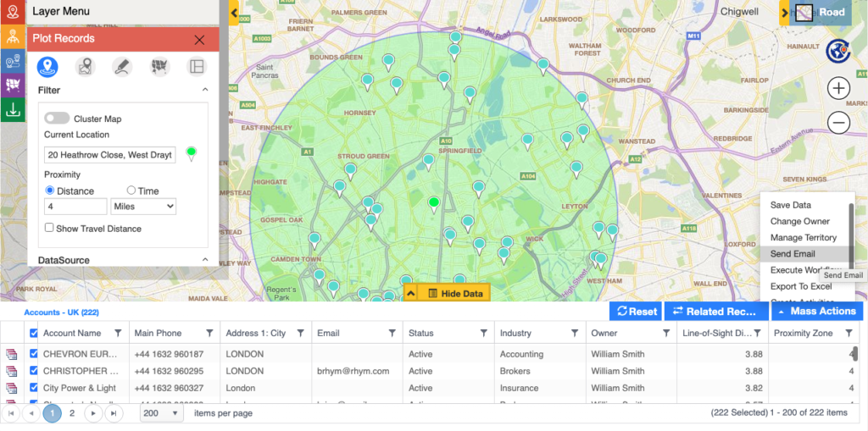Click the download icon in left sidebar

(x=13, y=109)
